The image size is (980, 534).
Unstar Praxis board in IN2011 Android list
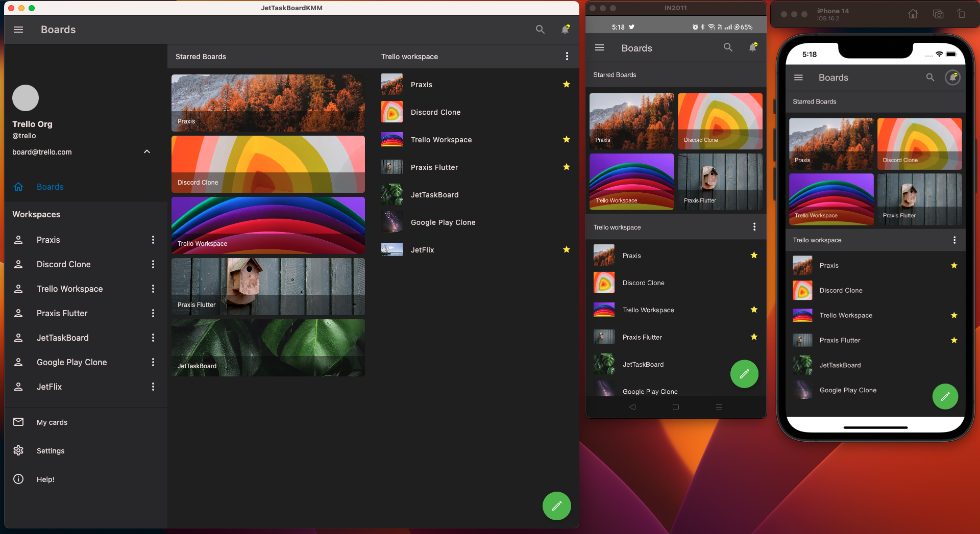[754, 255]
